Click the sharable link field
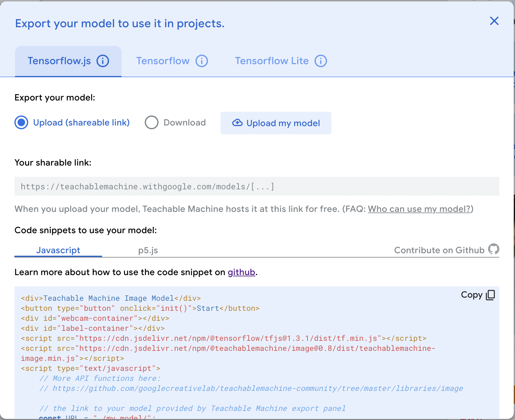The width and height of the screenshot is (515, 420). (257, 186)
